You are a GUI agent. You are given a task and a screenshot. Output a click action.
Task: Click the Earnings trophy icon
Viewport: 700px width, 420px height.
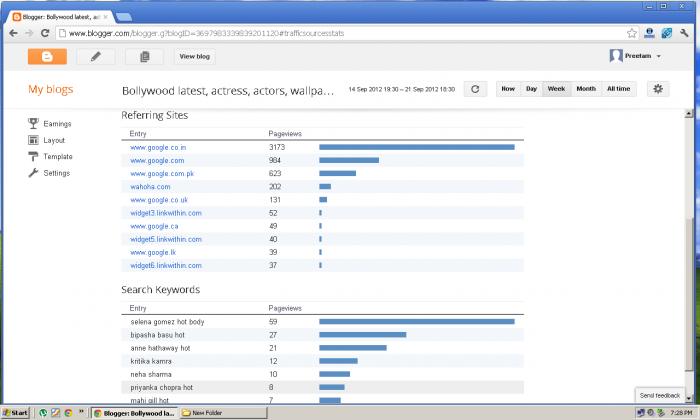(33, 123)
